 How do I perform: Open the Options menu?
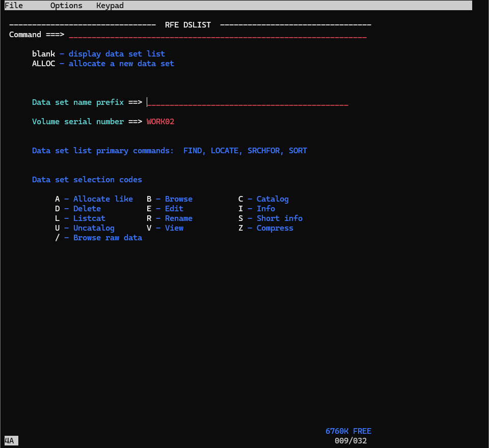tap(66, 6)
